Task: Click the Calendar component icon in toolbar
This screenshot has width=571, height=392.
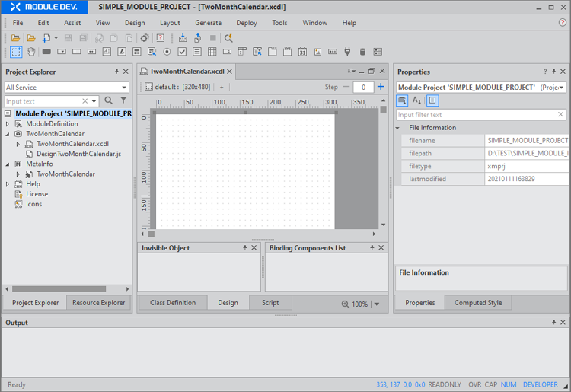Action: 302,52
